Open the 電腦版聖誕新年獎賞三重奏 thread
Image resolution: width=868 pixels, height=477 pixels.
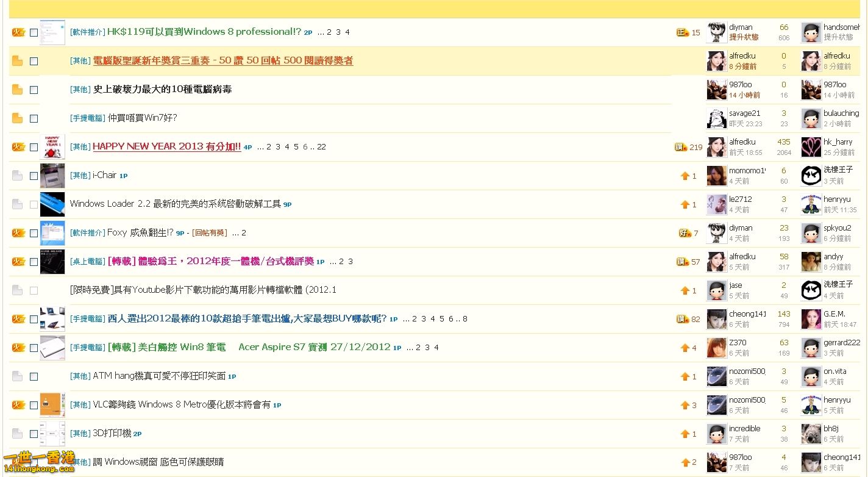(x=222, y=61)
